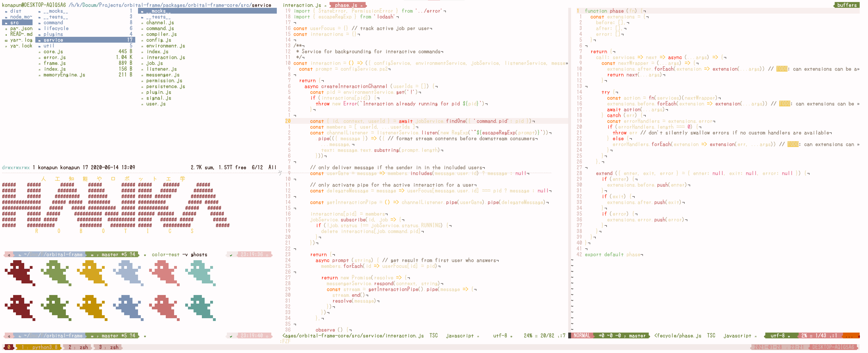Click the lock file icon beside ya~.lock

(x=6, y=46)
